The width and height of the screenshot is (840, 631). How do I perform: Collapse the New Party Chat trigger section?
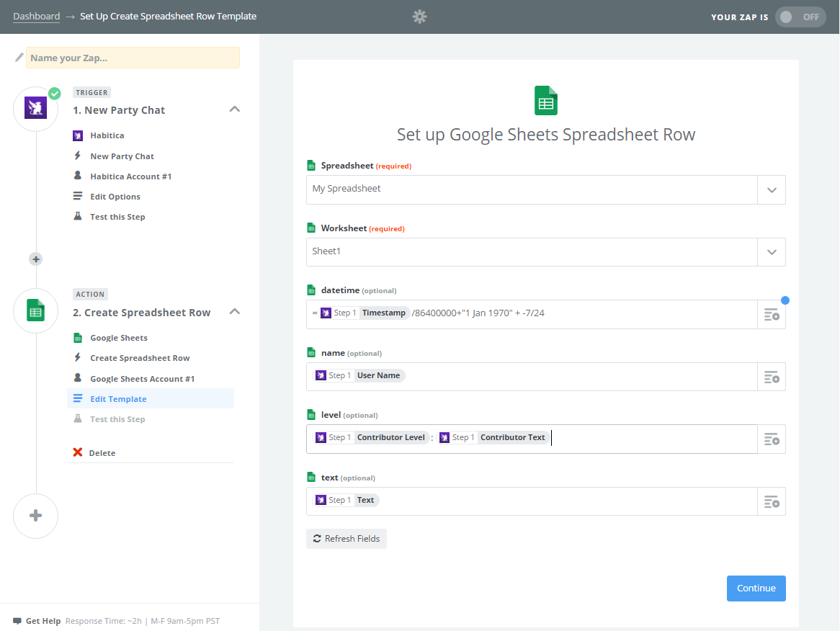[235, 109]
